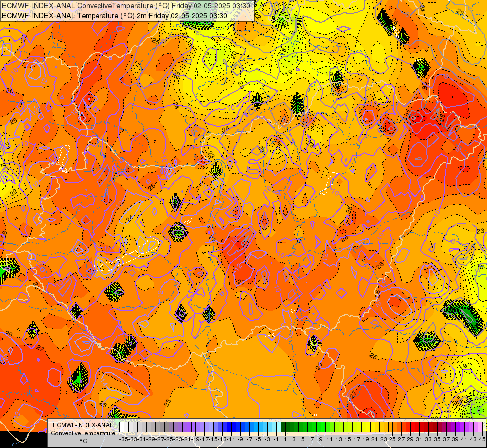The width and height of the screenshot is (487, 448).
Task: Click the '-35' number on the legend scale
Action: (x=123, y=439)
